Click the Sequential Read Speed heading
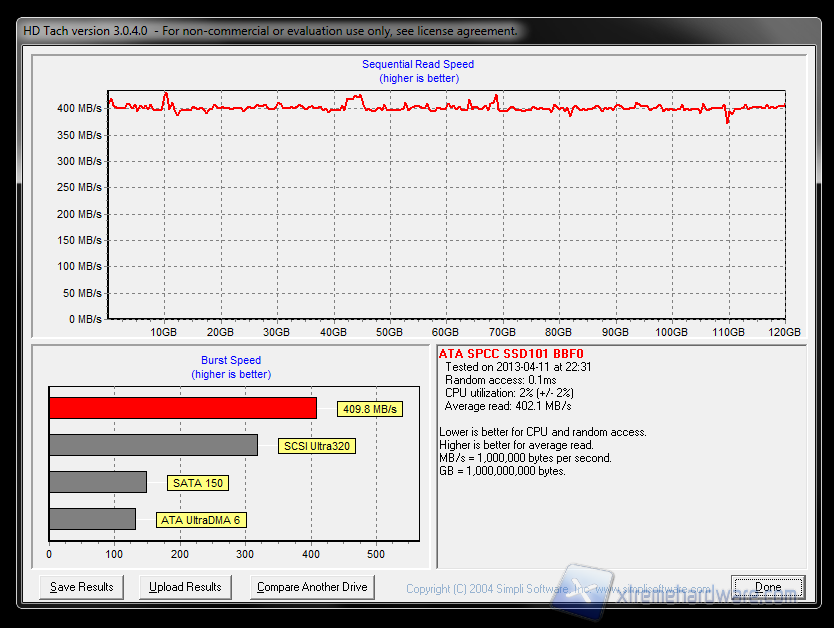Viewport: 834px width, 628px height. click(x=417, y=64)
